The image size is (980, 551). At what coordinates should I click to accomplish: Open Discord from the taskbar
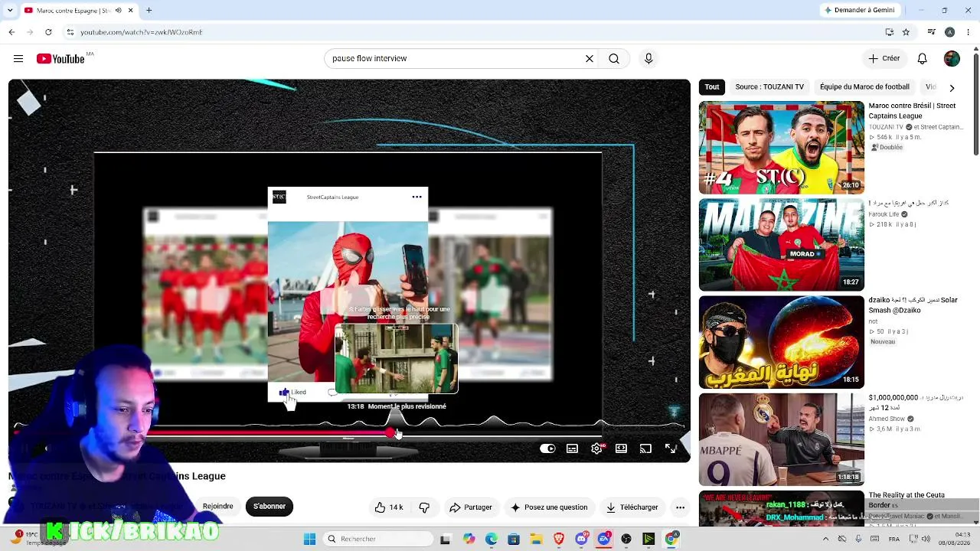tap(581, 539)
